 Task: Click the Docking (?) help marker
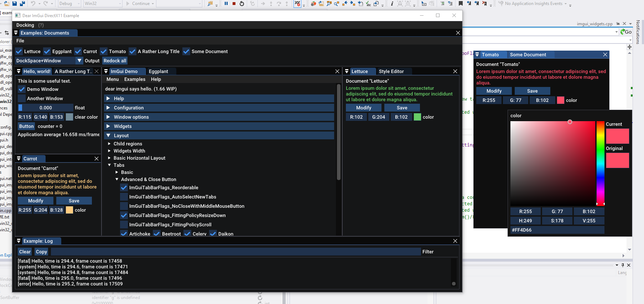(41, 25)
